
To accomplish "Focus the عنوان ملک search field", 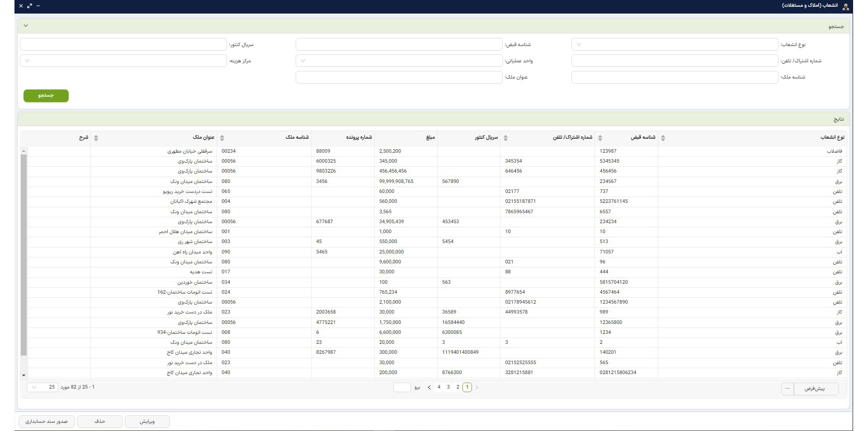I will (399, 77).
